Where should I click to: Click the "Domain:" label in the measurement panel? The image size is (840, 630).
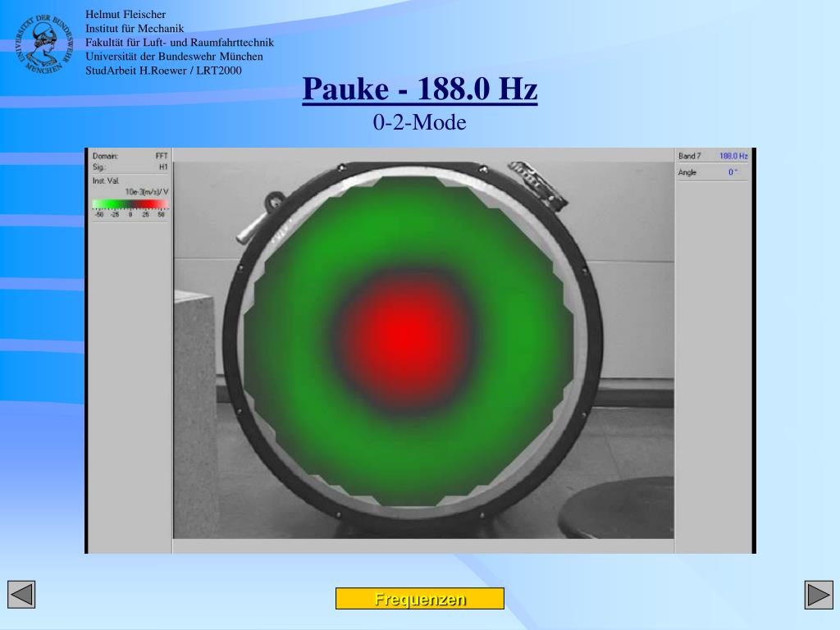105,156
